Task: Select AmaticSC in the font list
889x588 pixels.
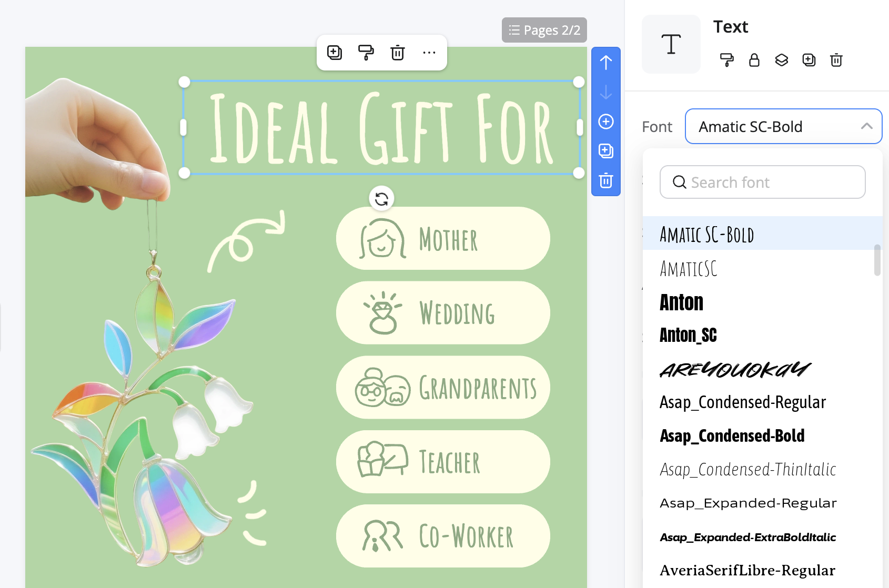Action: (x=688, y=269)
